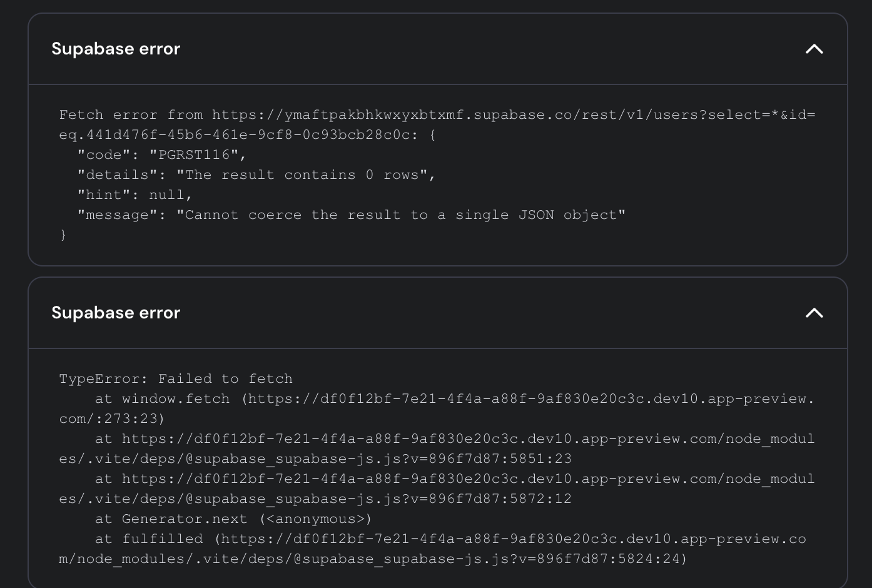
Task: Click the eq.441d476f user ID line
Action: [238, 135]
